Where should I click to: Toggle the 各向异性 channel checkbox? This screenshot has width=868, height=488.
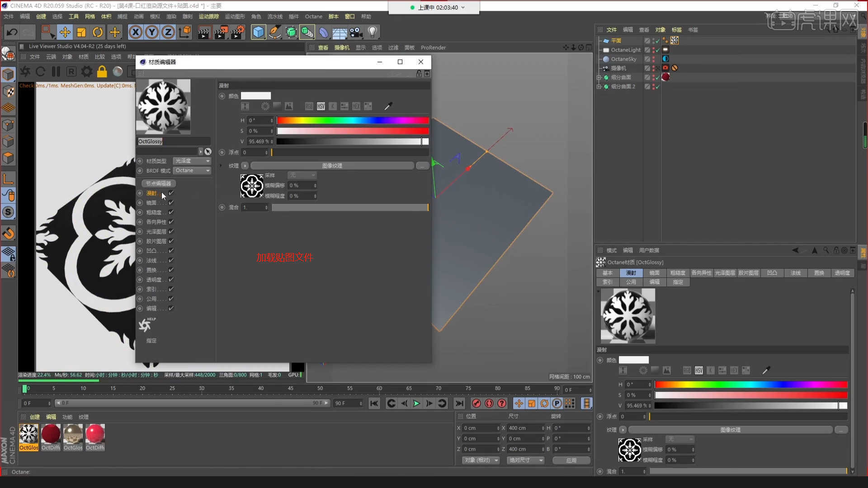(x=171, y=222)
